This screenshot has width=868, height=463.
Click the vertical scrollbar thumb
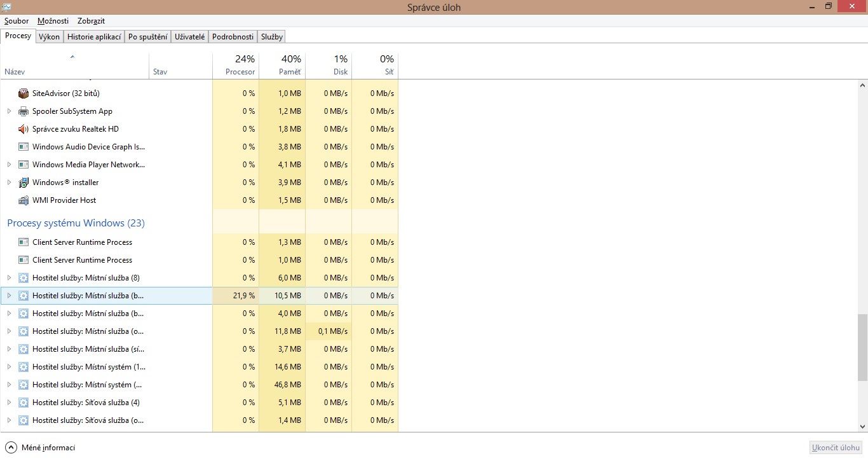(x=862, y=347)
